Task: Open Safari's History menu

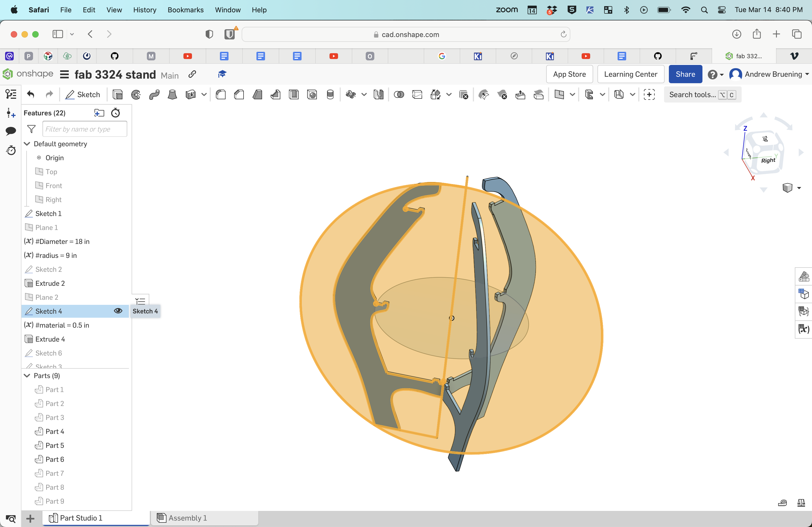Action: click(145, 10)
